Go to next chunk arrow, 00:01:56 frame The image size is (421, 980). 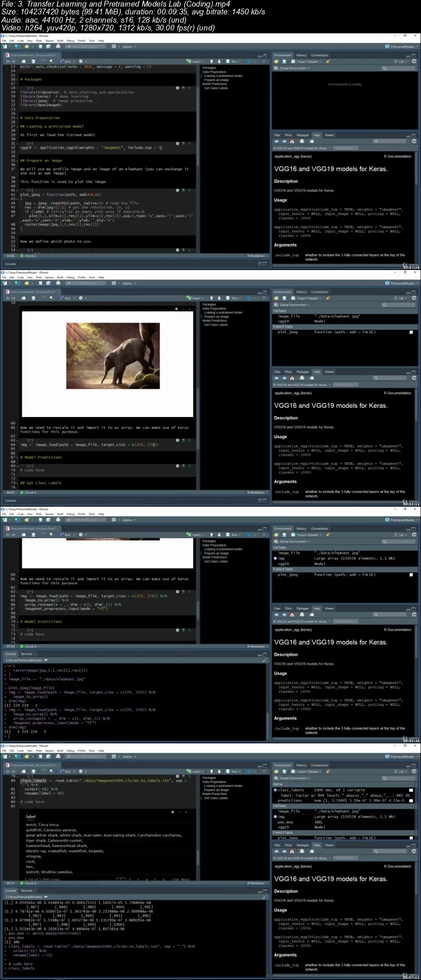pyautogui.click(x=219, y=61)
